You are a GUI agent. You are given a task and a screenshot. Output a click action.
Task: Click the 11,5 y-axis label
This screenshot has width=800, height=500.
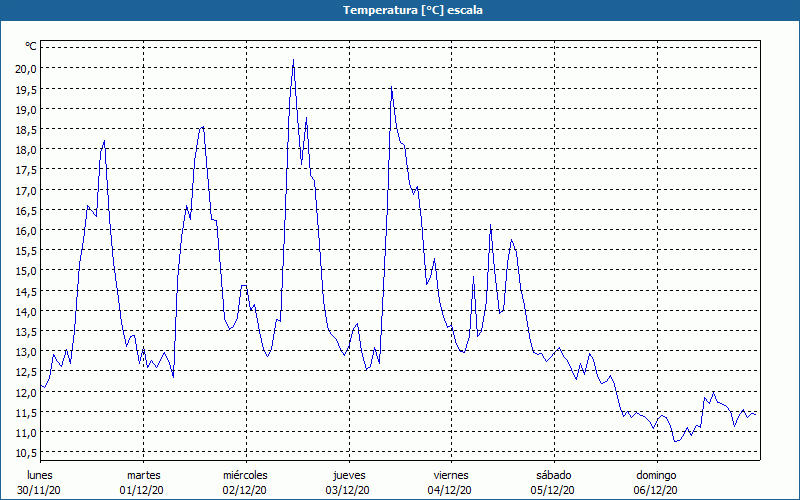26,412
